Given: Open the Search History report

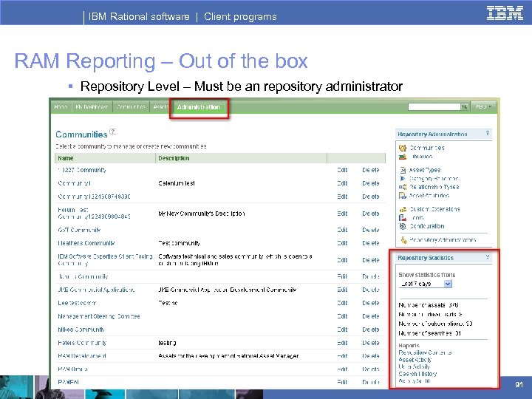Looking at the screenshot, I should coord(417,374).
